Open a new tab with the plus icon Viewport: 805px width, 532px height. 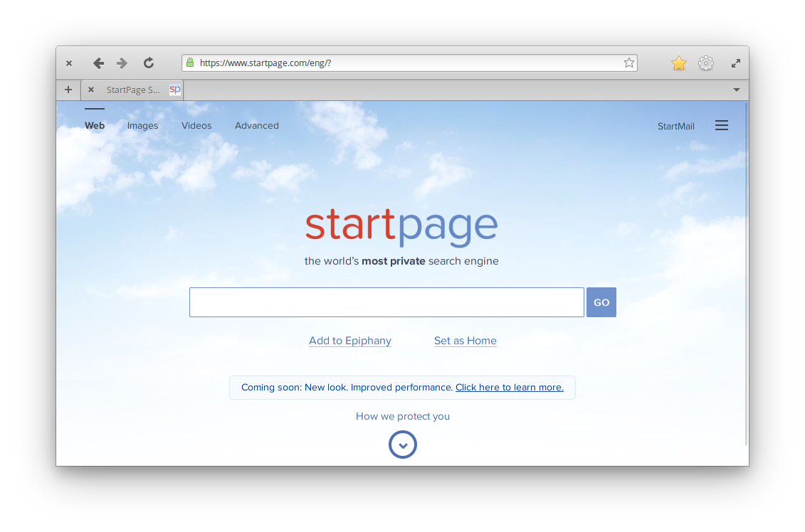click(x=68, y=90)
